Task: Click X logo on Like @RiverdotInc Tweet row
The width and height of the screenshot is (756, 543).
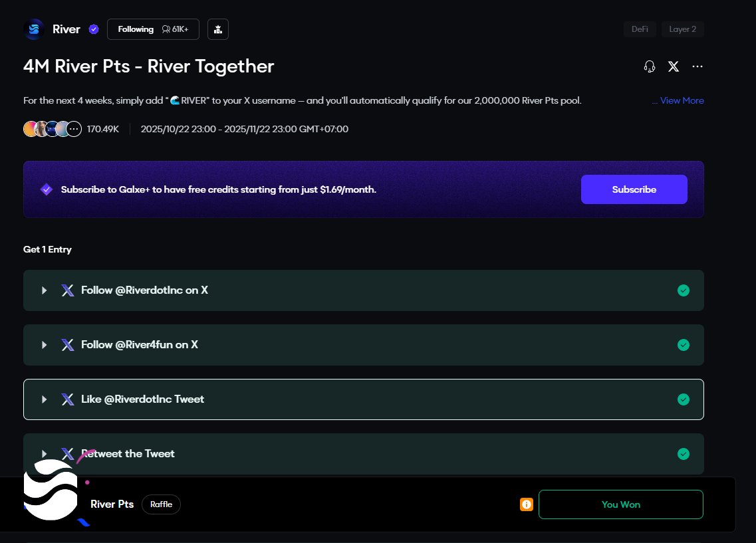Action: pos(68,399)
